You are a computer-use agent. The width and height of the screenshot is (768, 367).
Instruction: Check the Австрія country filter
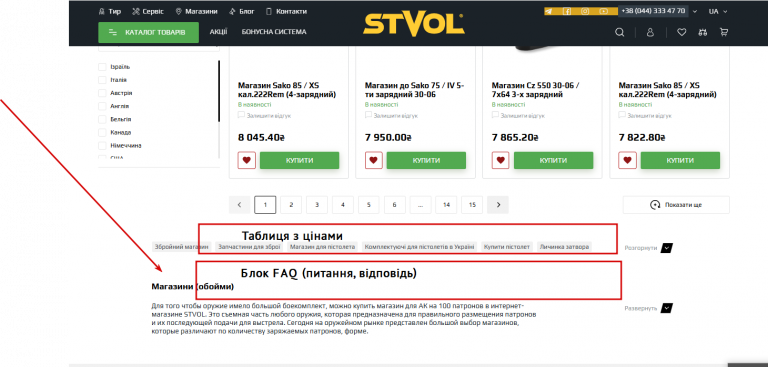(102, 93)
